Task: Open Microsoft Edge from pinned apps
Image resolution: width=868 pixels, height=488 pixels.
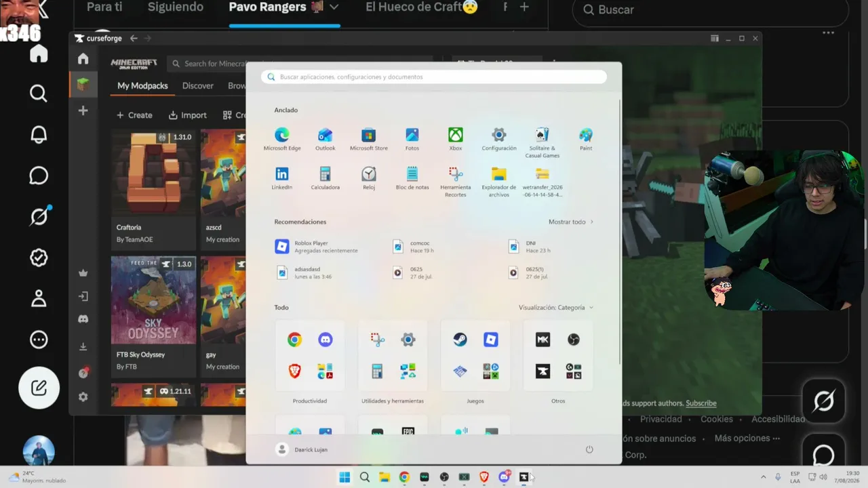Action: click(281, 139)
